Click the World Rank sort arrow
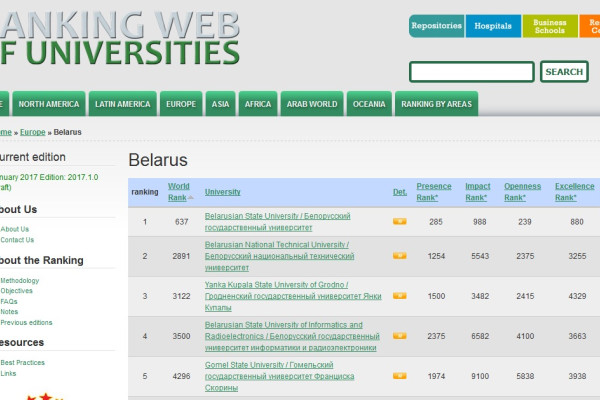 tap(191, 198)
